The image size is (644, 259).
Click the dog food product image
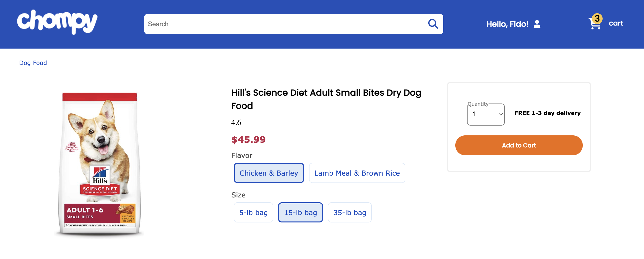pyautogui.click(x=99, y=164)
